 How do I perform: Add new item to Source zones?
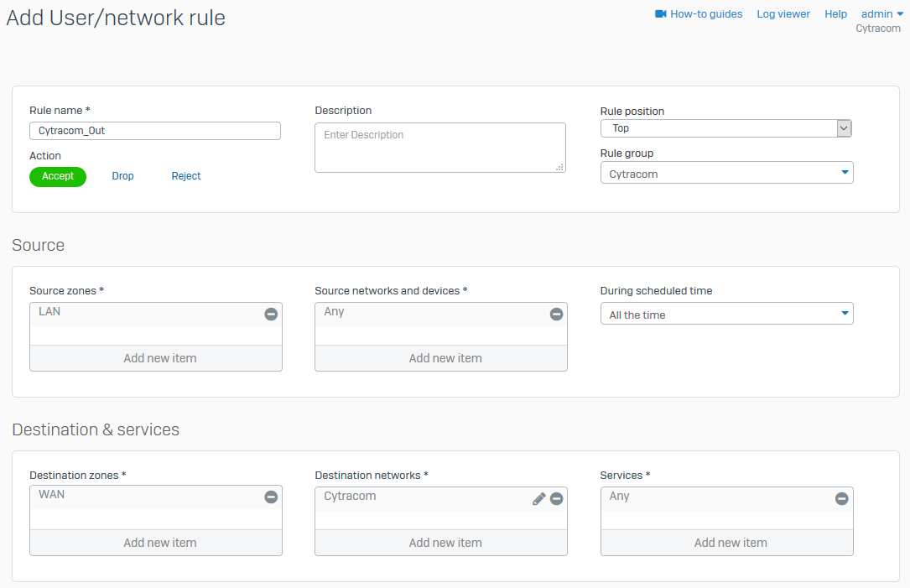click(156, 358)
